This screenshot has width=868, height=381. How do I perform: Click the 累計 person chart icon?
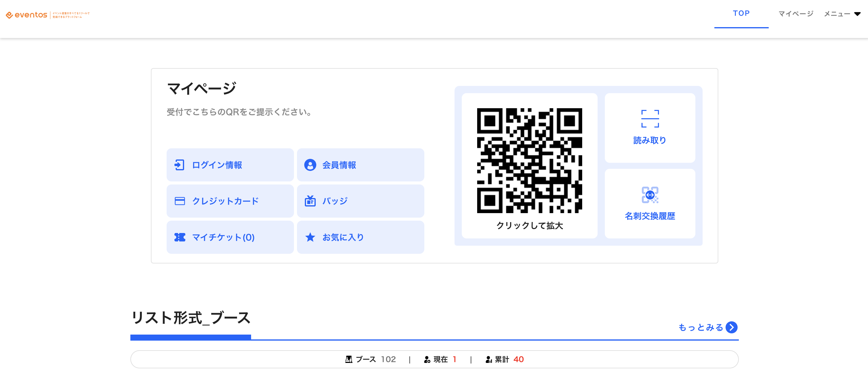tap(489, 360)
